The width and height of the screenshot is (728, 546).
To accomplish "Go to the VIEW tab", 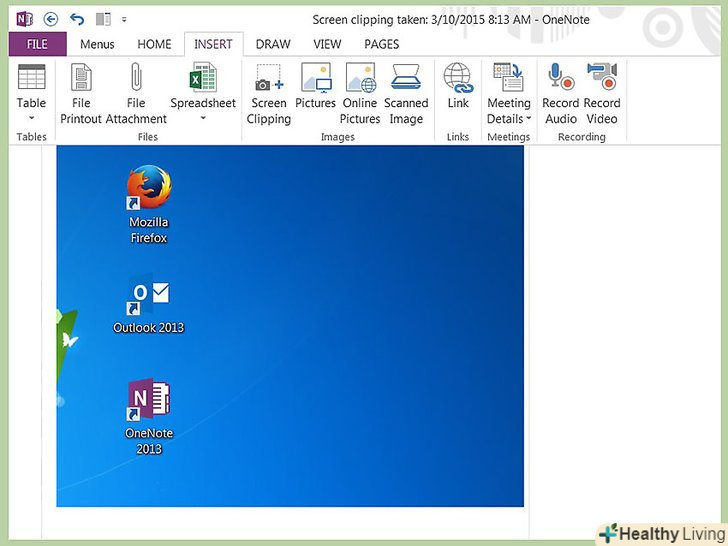I will pyautogui.click(x=327, y=44).
